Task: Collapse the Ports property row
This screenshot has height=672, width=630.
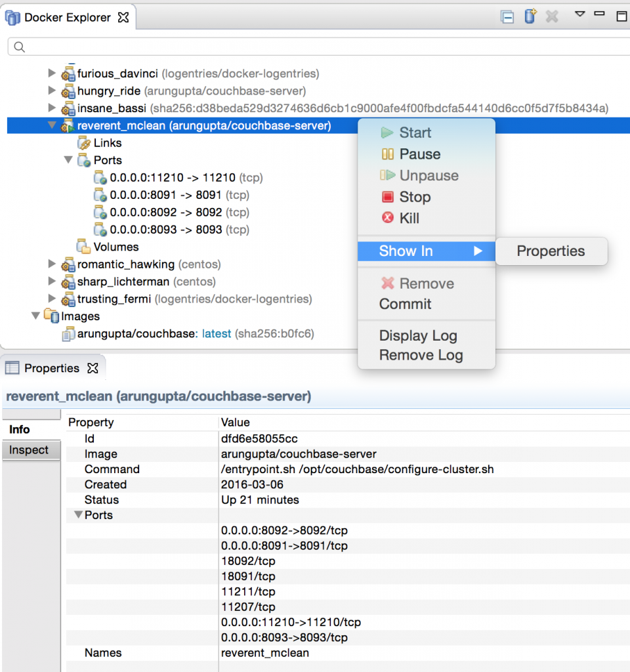Action: coord(78,514)
